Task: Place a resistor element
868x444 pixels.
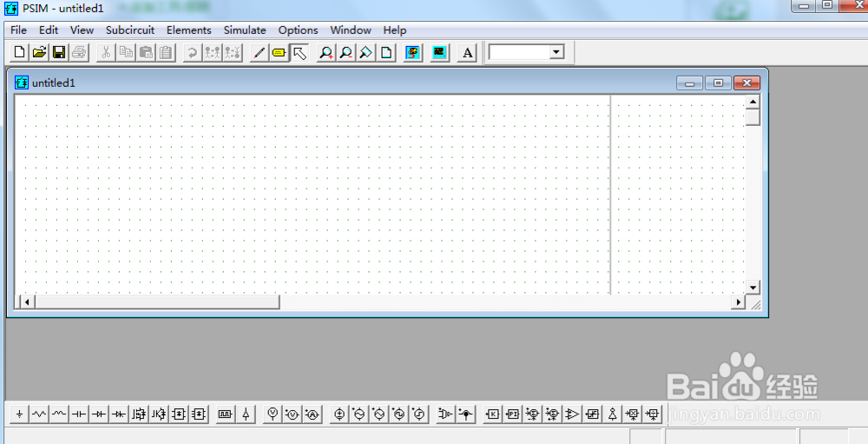Action: tap(39, 414)
